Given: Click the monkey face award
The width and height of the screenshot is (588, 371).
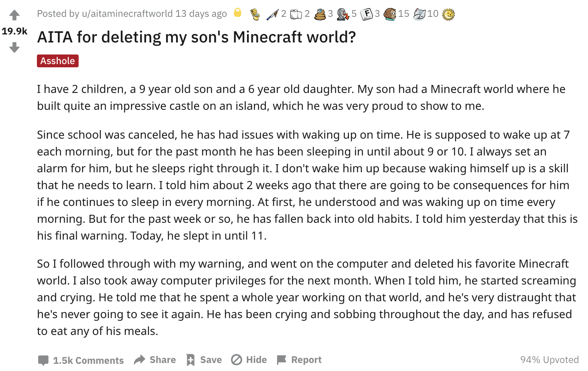Looking at the screenshot, I should pos(390,14).
